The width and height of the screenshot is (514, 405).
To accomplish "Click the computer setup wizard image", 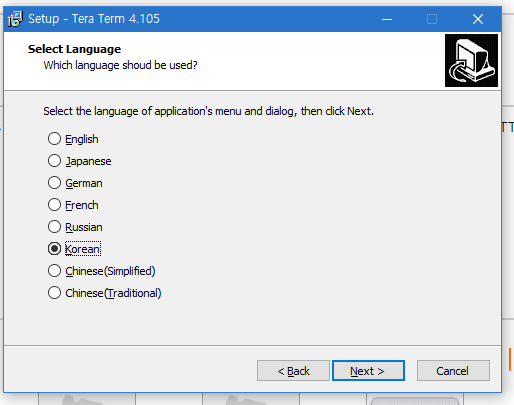I will click(471, 60).
